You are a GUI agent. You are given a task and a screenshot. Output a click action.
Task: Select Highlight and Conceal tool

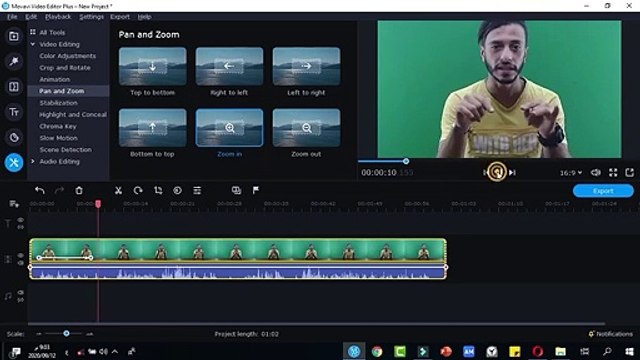[73, 115]
